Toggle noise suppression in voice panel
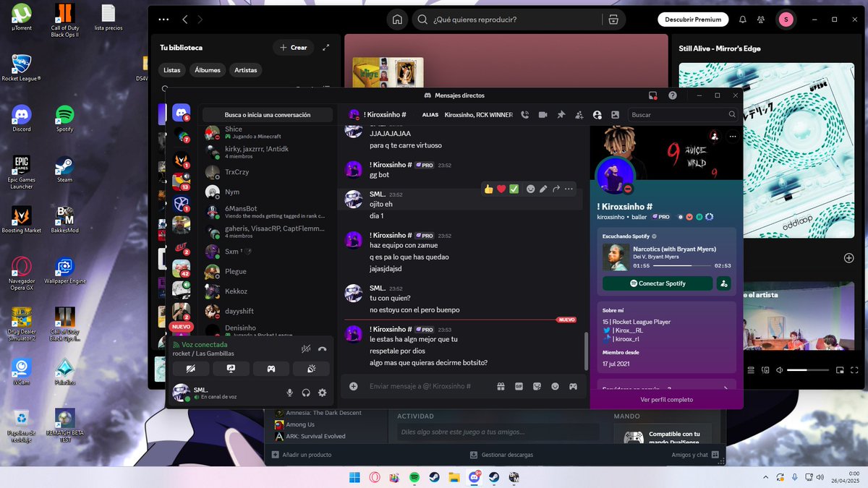This screenshot has width=868, height=488. tap(306, 348)
